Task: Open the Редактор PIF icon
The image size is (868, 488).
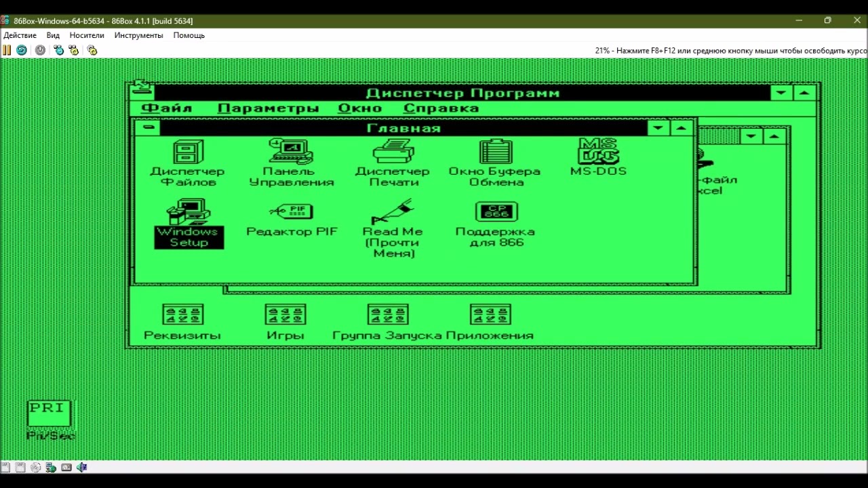Action: [x=292, y=220]
